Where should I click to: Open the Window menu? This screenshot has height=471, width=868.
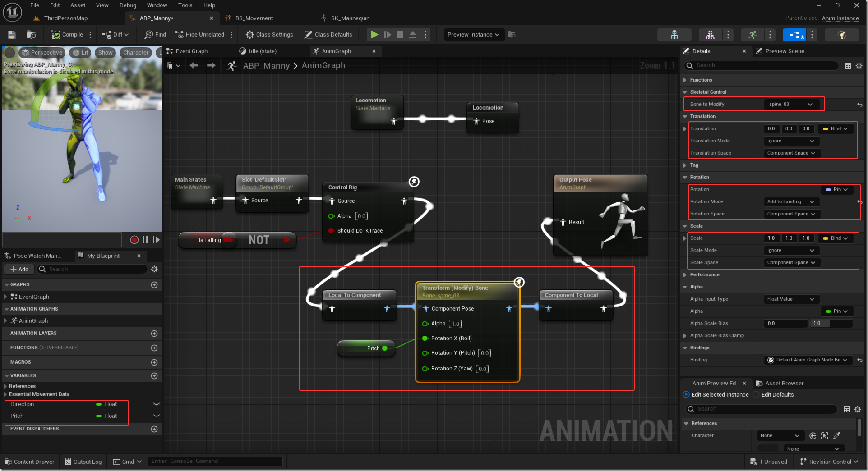point(157,5)
